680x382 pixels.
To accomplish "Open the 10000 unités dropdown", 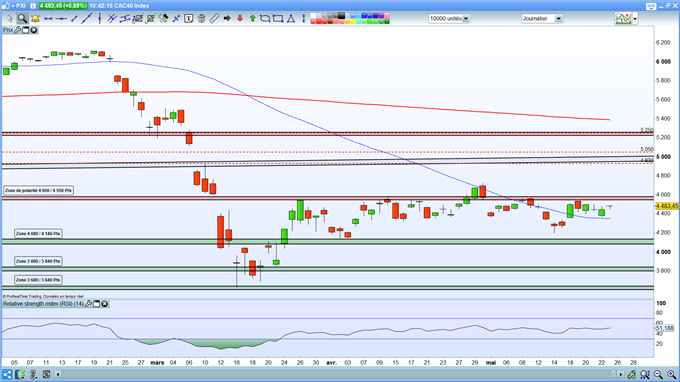I will (x=449, y=19).
